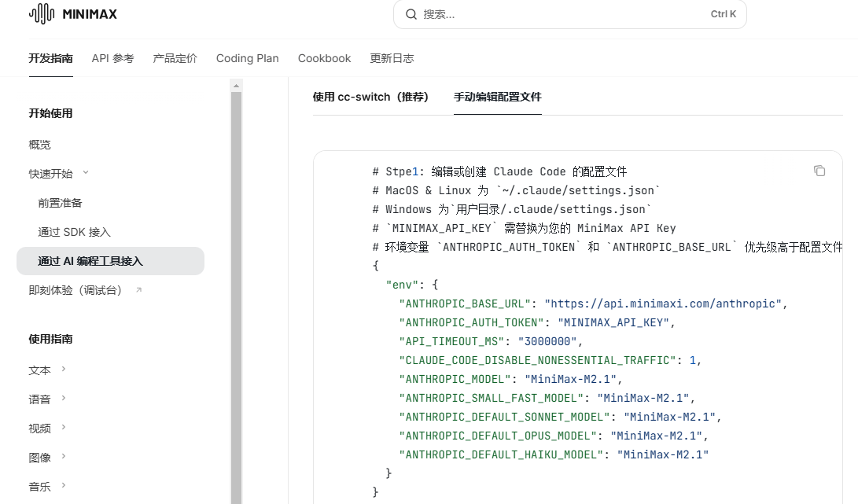Switch to the 使用 cc-switch（推荐）tab
The width and height of the screenshot is (858, 504).
point(371,97)
